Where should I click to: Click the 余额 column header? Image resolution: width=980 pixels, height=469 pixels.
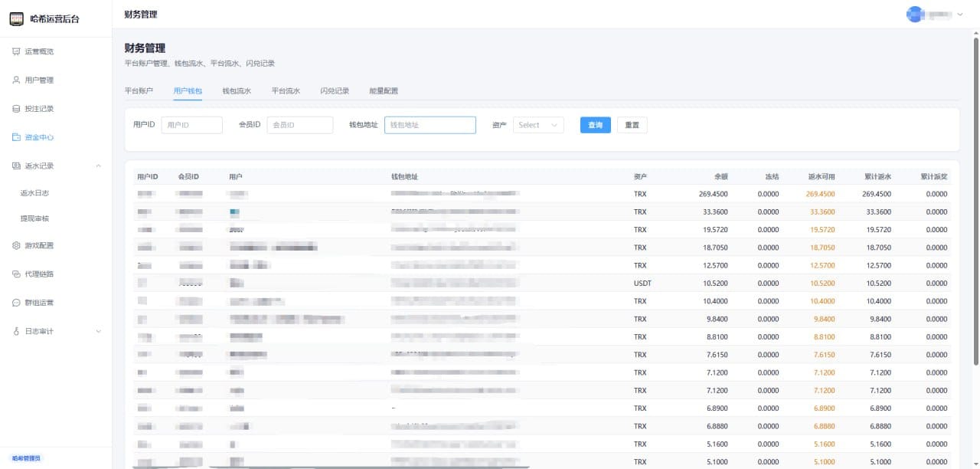721,177
